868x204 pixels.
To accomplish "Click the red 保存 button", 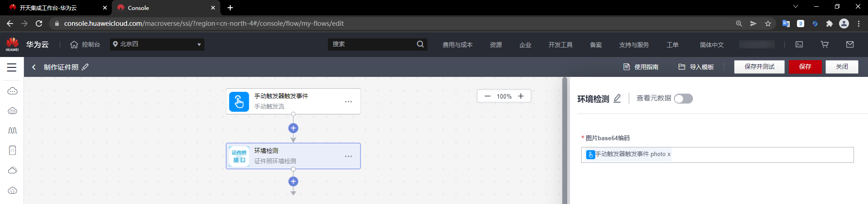I will [805, 66].
